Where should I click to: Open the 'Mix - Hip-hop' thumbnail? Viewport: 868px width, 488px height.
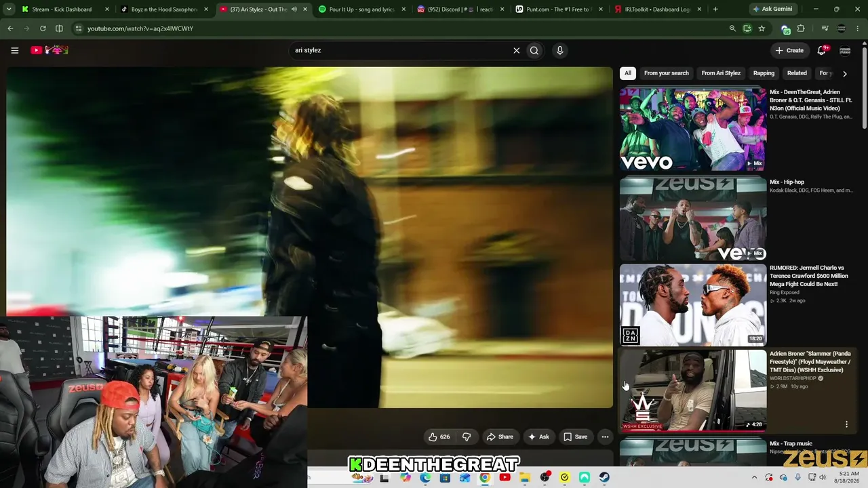[693, 220]
